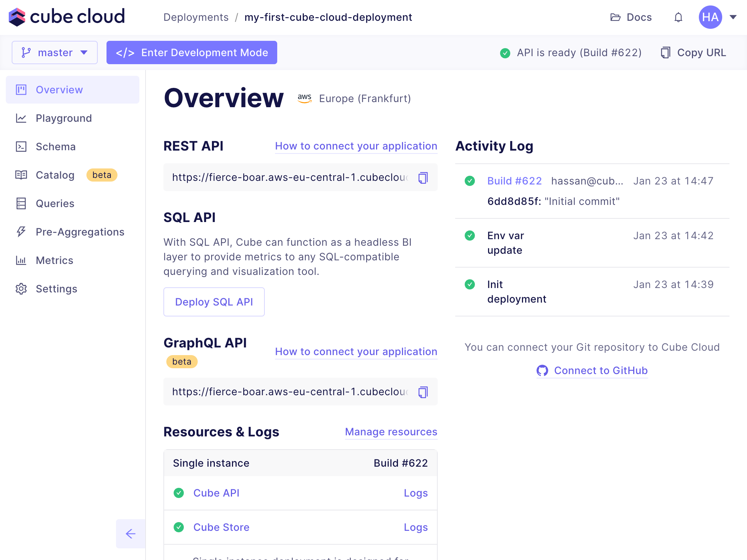The width and height of the screenshot is (747, 560).
Task: Click the Pre-Aggregations lightning icon
Action: click(21, 232)
